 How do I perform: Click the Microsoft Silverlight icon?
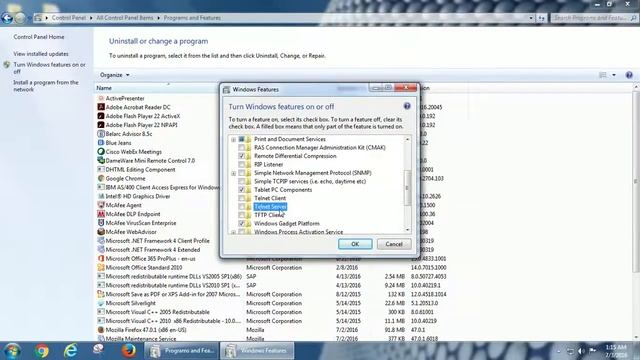pos(101,303)
